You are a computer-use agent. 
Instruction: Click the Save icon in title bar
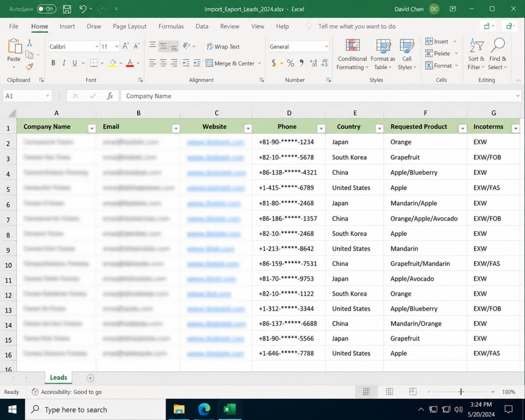67,9
